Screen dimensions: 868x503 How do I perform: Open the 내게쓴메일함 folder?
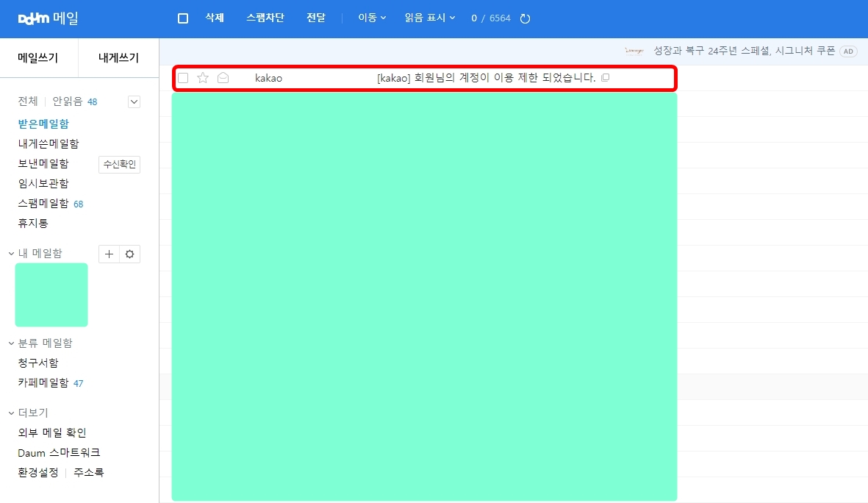(x=49, y=143)
